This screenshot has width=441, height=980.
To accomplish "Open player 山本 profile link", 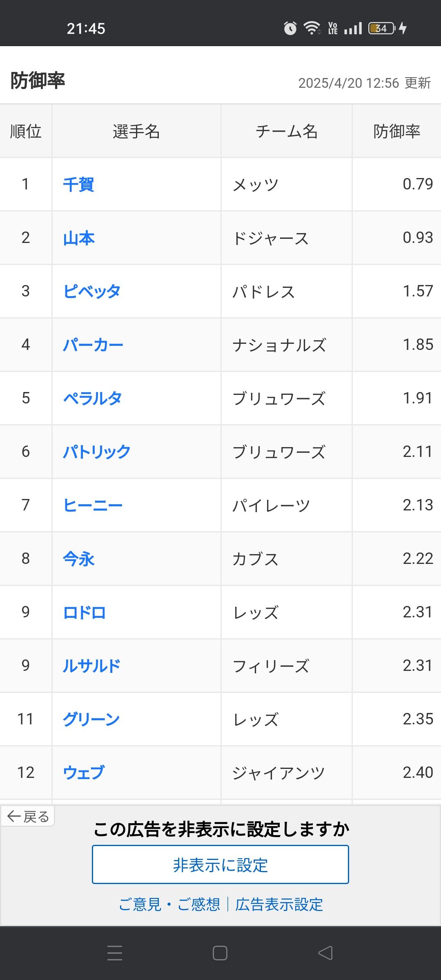I will (79, 238).
